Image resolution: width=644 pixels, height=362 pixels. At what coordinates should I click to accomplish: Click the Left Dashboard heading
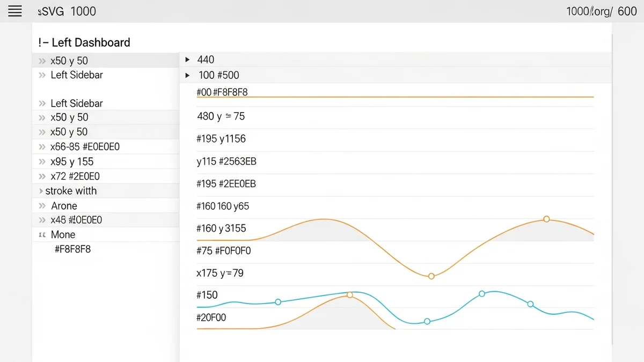[x=84, y=42]
